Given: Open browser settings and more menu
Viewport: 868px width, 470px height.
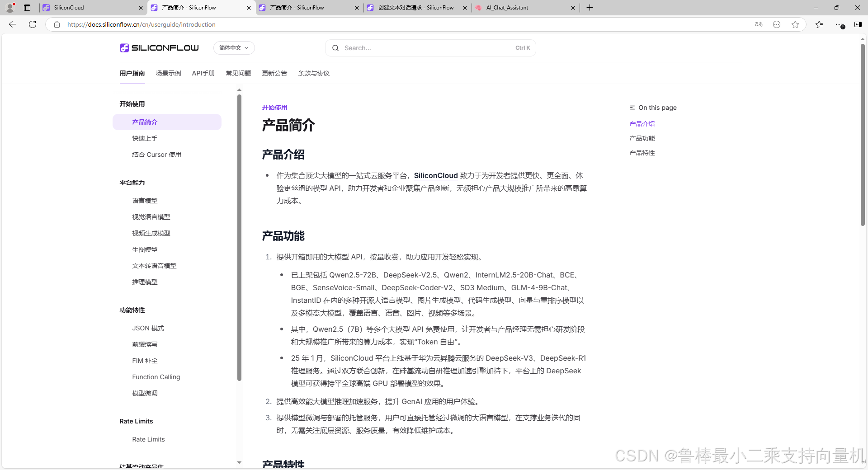Looking at the screenshot, I should coord(839,24).
